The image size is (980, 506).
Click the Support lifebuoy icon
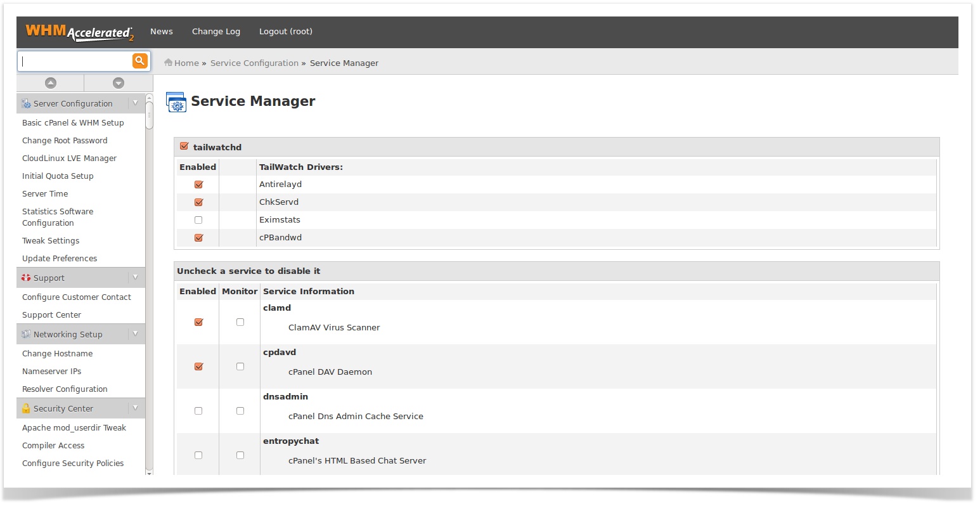pyautogui.click(x=26, y=278)
